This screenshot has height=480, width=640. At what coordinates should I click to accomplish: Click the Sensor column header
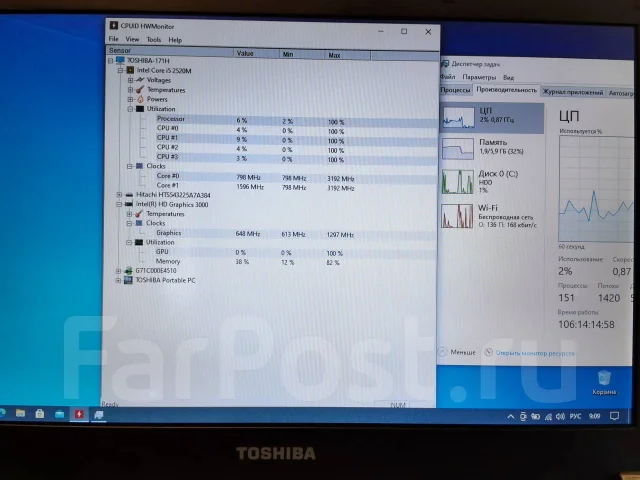[170, 51]
